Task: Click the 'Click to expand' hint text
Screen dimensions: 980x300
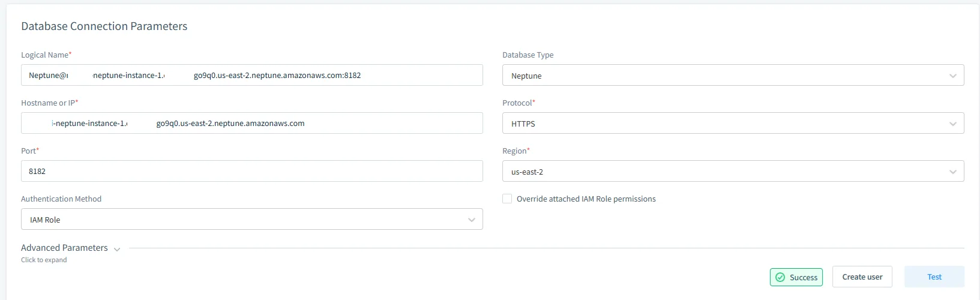Action: pyautogui.click(x=44, y=260)
